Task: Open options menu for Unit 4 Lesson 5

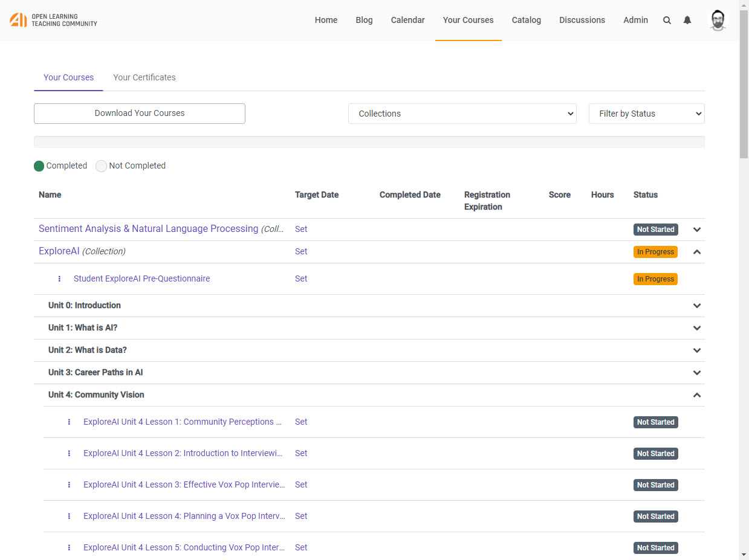Action: click(x=69, y=547)
